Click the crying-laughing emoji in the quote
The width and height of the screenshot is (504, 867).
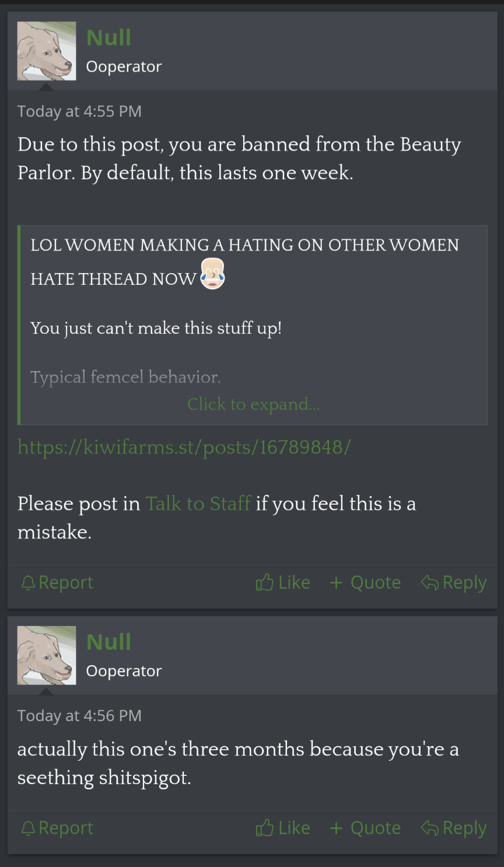pyautogui.click(x=212, y=275)
